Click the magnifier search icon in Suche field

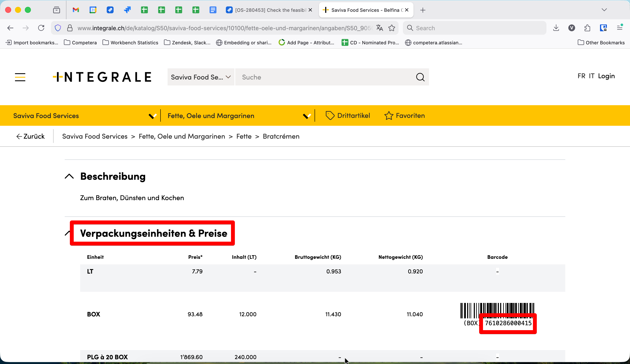pos(420,77)
